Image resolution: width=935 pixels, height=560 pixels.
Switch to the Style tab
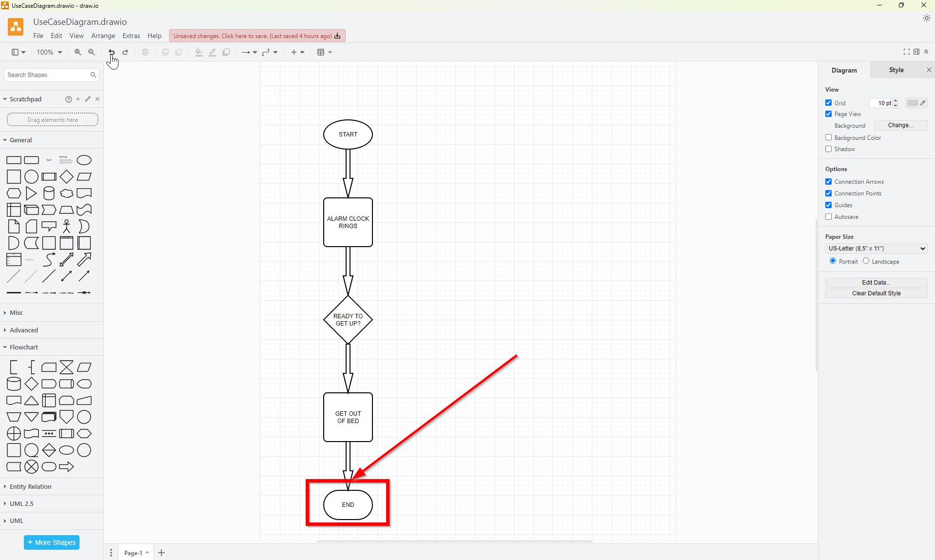click(896, 70)
